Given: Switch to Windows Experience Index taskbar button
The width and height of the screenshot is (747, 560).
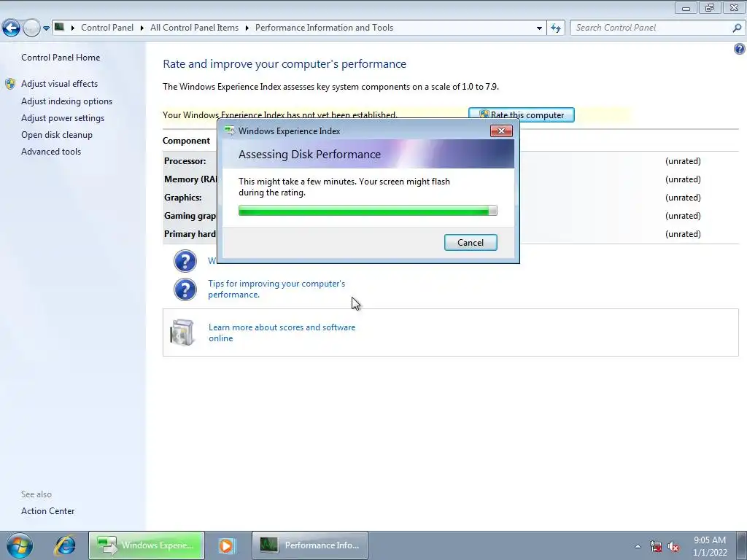Looking at the screenshot, I should click(147, 545).
